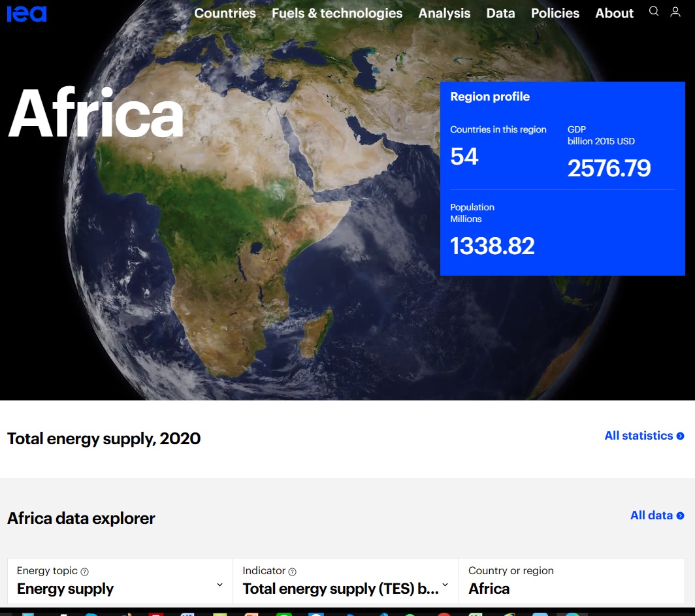Open the Fuels & technologies menu
This screenshot has height=616, width=695.
(337, 13)
